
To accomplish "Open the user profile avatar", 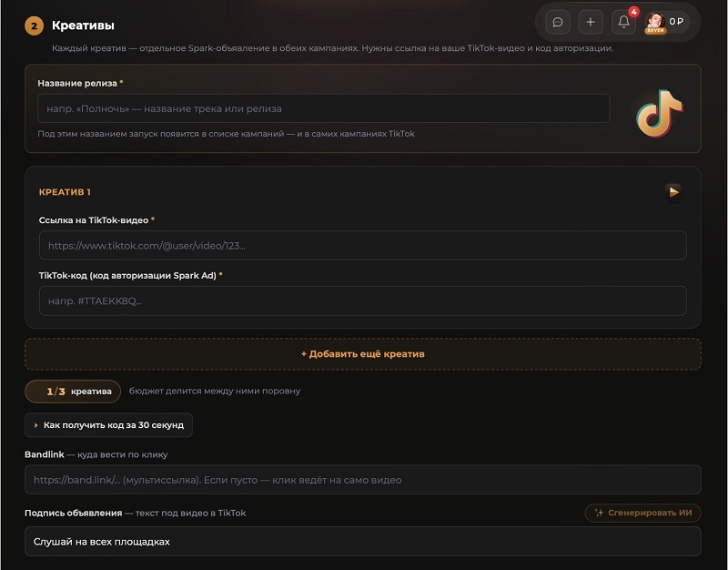I will coord(655,22).
